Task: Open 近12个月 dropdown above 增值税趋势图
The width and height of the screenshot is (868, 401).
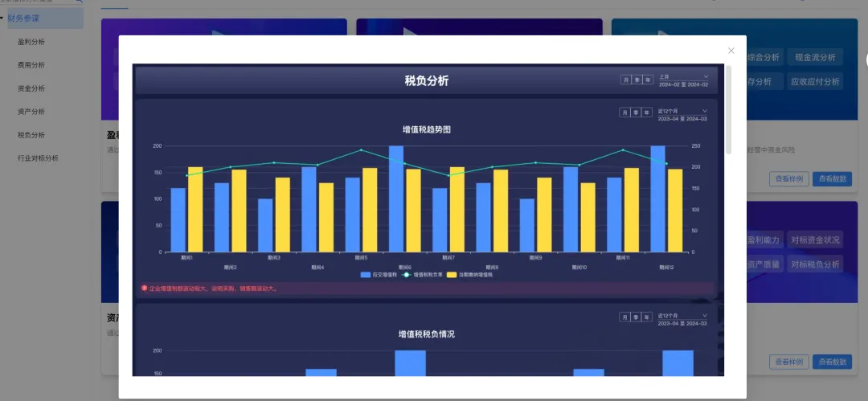Action: click(x=682, y=111)
